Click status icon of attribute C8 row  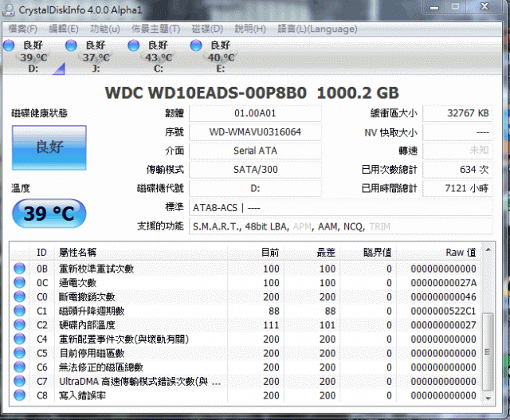(19, 395)
